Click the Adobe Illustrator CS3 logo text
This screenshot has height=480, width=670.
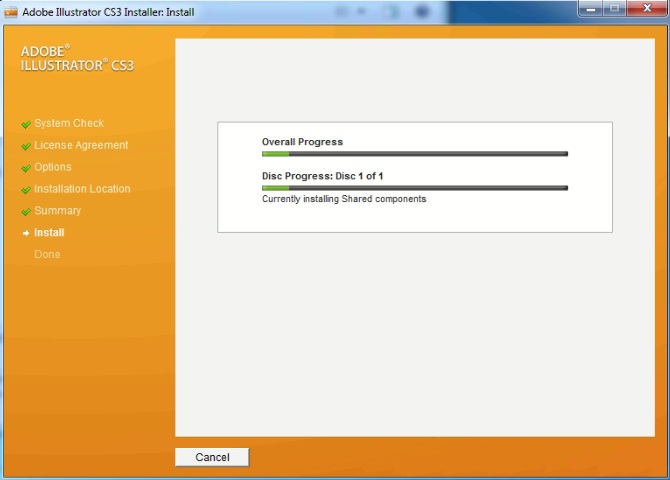(x=77, y=58)
